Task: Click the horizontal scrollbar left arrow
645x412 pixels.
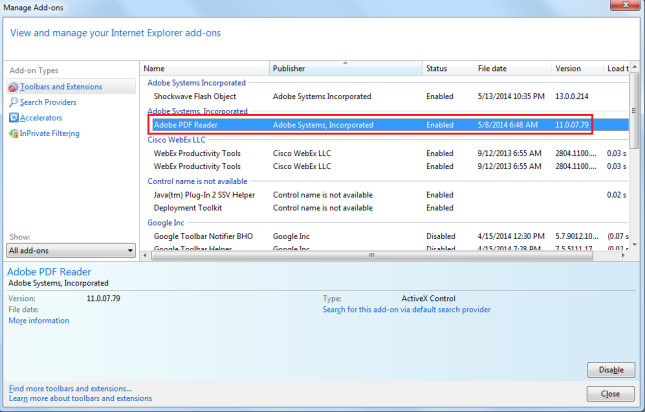Action: [145, 255]
